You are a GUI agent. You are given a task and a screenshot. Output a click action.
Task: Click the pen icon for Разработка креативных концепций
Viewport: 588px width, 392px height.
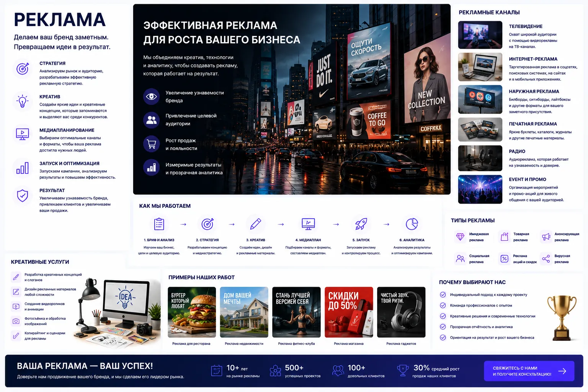(x=16, y=277)
